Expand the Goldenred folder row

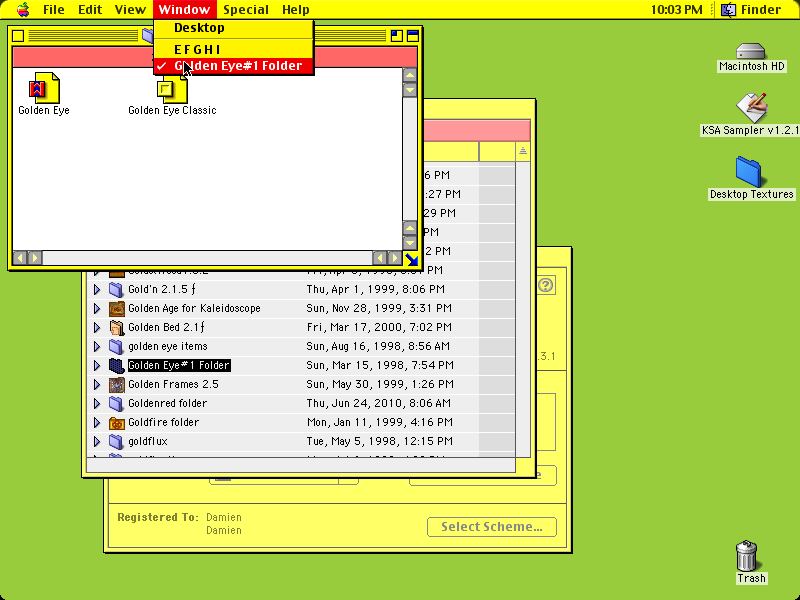point(97,404)
